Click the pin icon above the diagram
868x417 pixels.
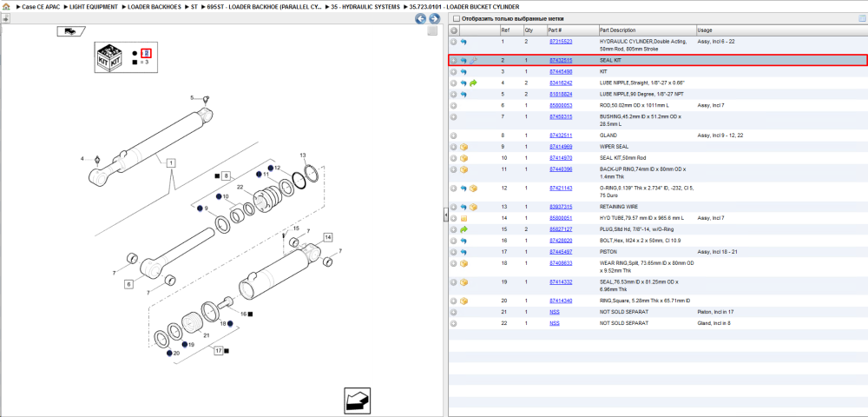[5, 18]
